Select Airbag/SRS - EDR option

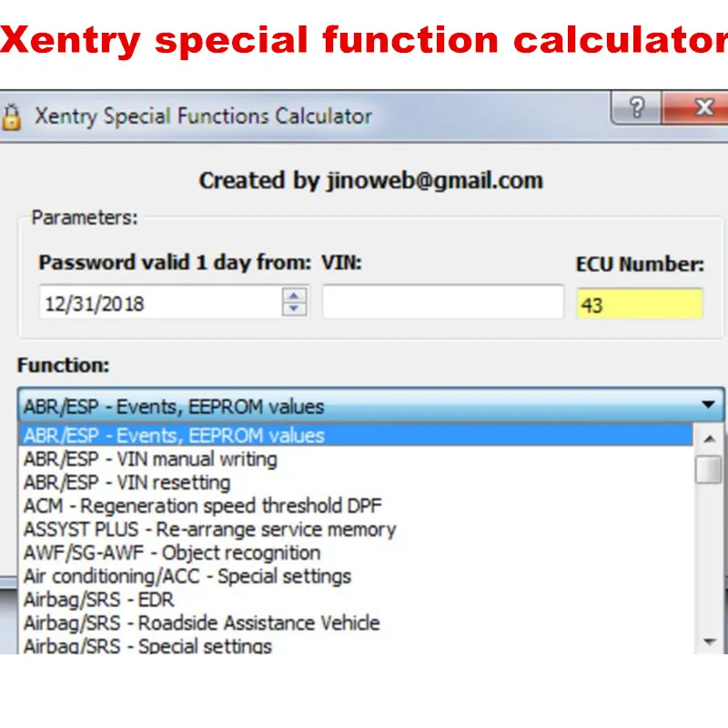coord(356,600)
